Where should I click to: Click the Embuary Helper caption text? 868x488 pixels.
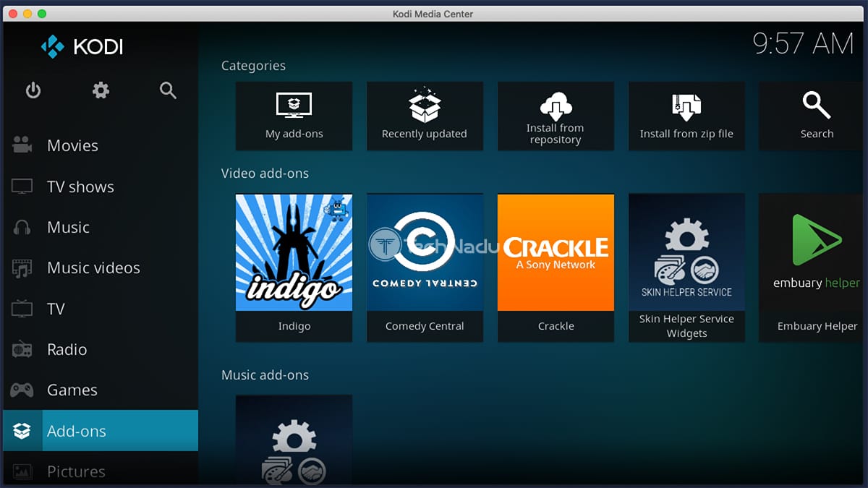pyautogui.click(x=817, y=326)
